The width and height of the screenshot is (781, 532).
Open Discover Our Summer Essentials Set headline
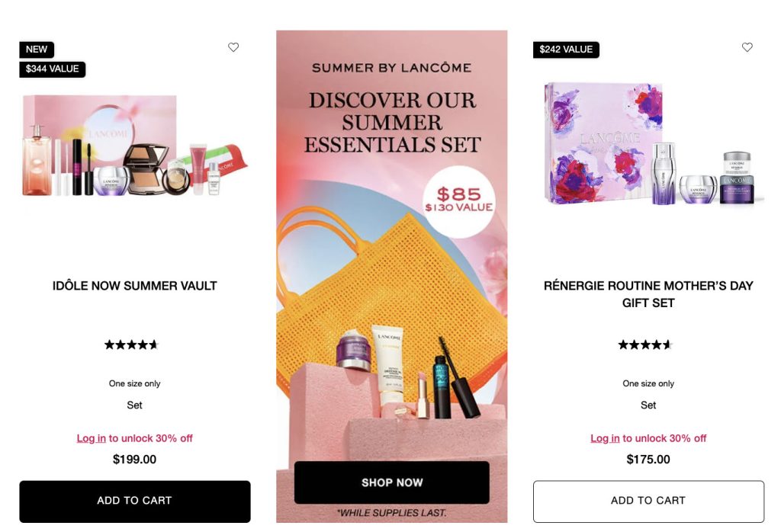[x=392, y=123]
